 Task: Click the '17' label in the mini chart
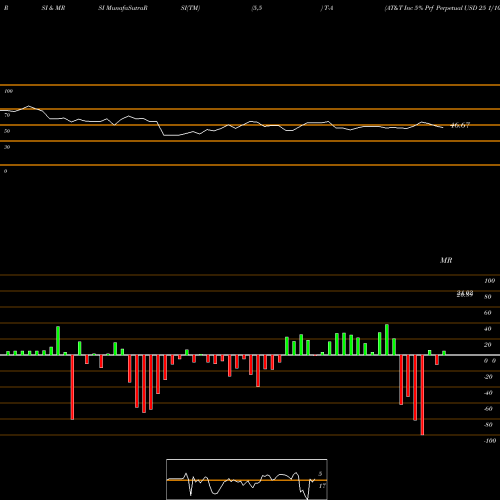[322, 486]
